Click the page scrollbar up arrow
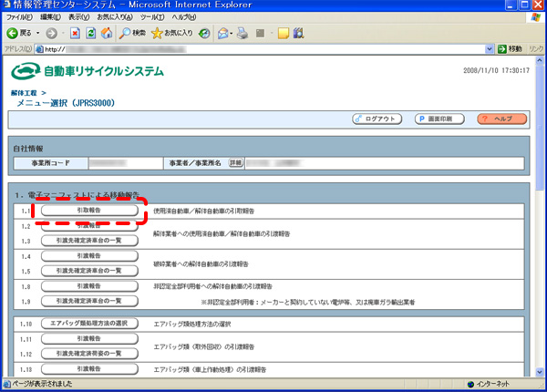 pyautogui.click(x=540, y=61)
